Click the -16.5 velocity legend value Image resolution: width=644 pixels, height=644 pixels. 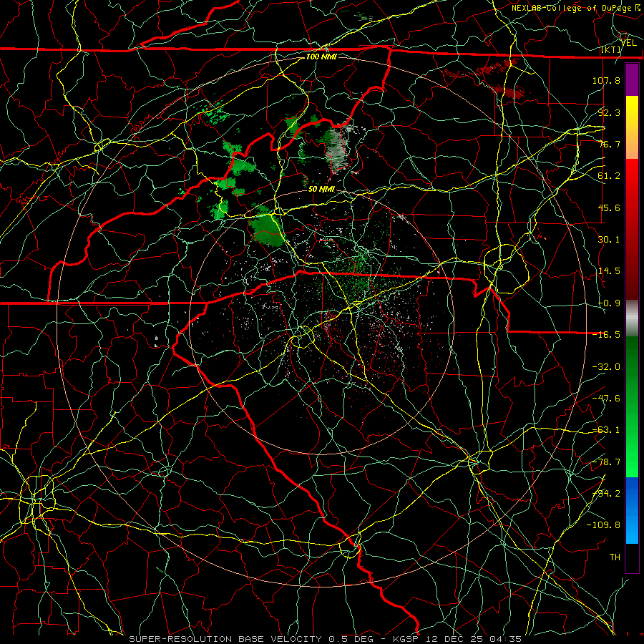606,335
